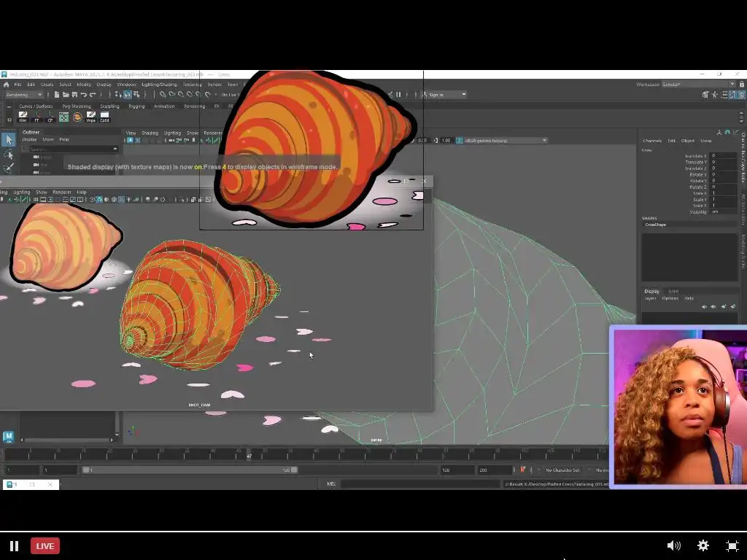Click the Visibility value field
747x560 pixels.
click(723, 211)
